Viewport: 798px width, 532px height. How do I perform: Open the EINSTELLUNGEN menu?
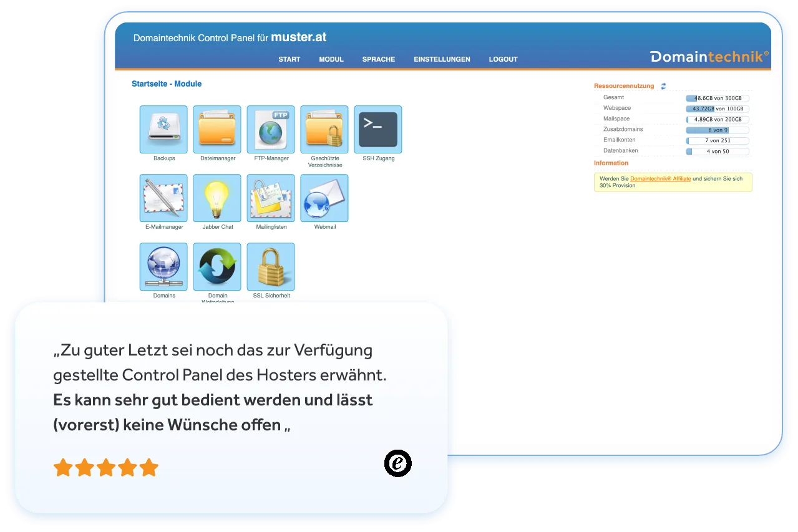(442, 59)
